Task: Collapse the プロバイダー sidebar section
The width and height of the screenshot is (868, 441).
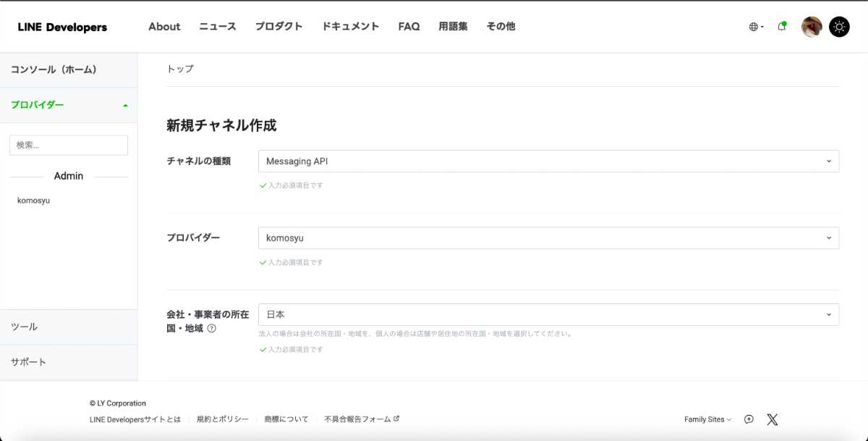Action: [x=69, y=105]
